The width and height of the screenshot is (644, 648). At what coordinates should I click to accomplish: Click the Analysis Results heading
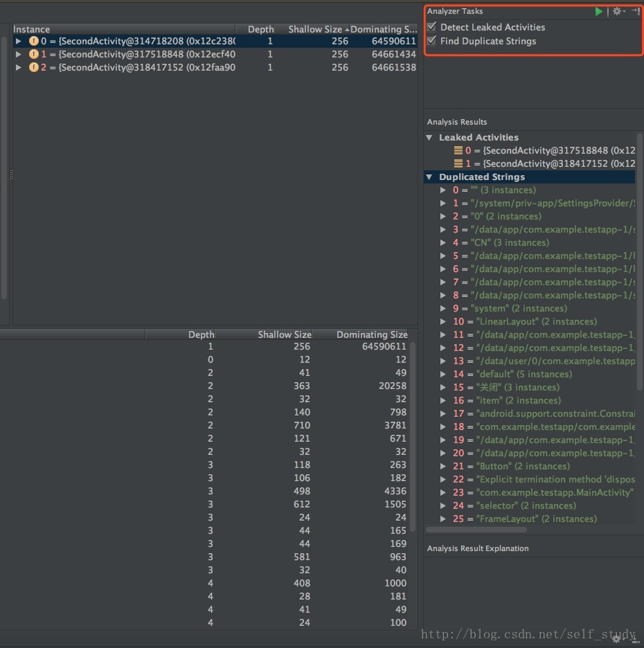457,122
